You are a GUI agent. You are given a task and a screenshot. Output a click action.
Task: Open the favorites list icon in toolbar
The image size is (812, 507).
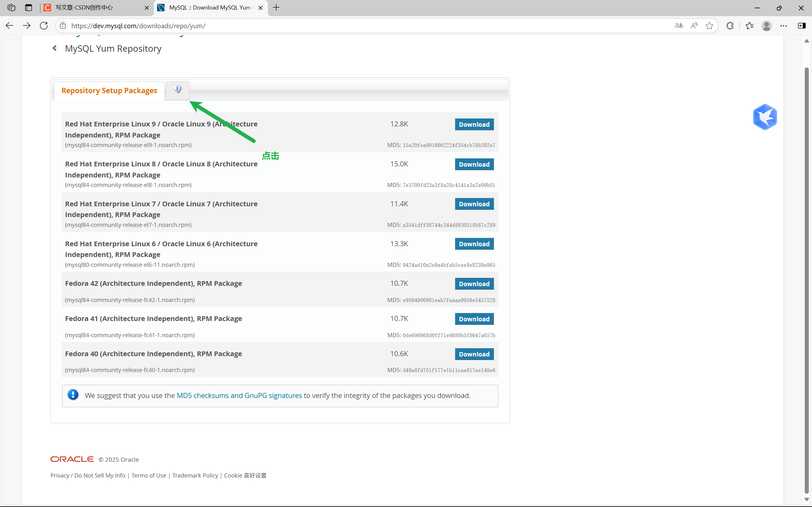[749, 26]
